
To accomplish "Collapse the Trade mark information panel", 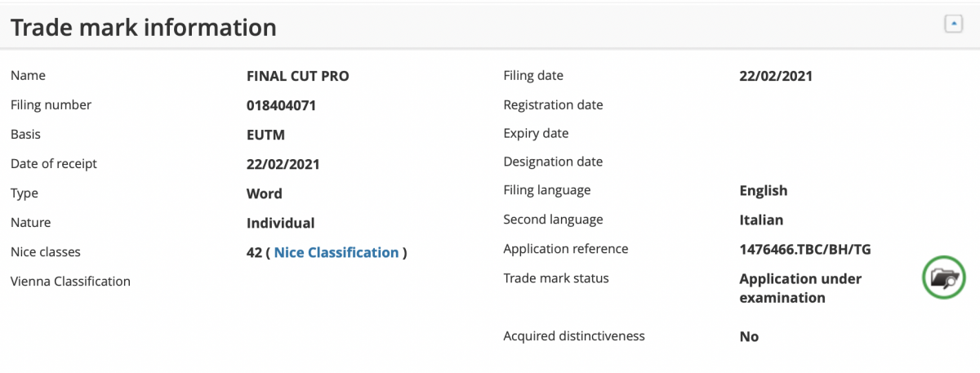I will pyautogui.click(x=953, y=24).
